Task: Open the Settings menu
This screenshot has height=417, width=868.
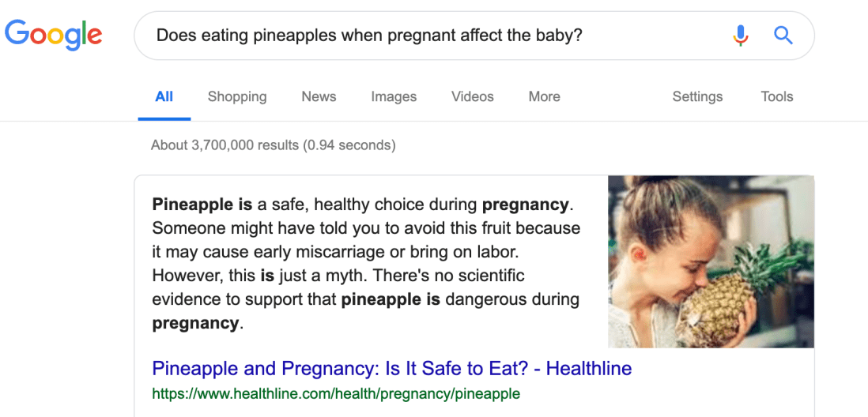Action: coord(697,96)
